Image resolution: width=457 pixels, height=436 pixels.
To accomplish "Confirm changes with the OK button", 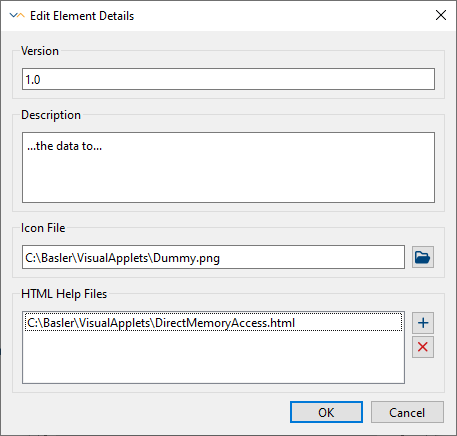I will [x=326, y=412].
